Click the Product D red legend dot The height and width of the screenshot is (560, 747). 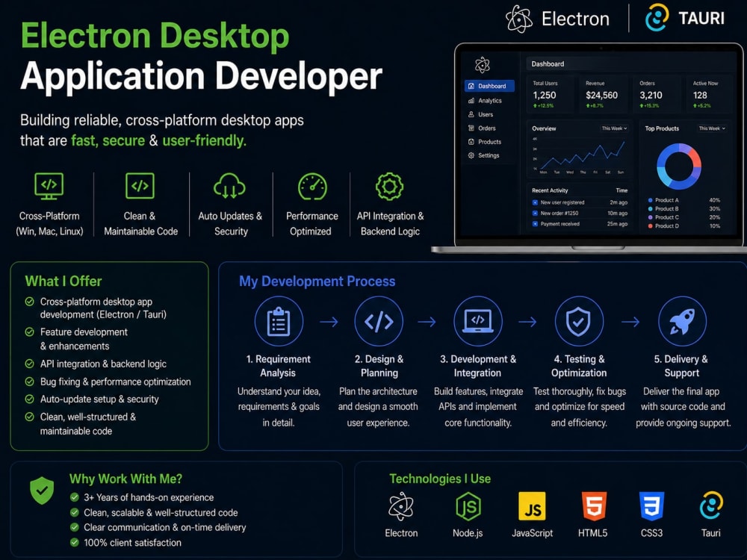coord(651,225)
